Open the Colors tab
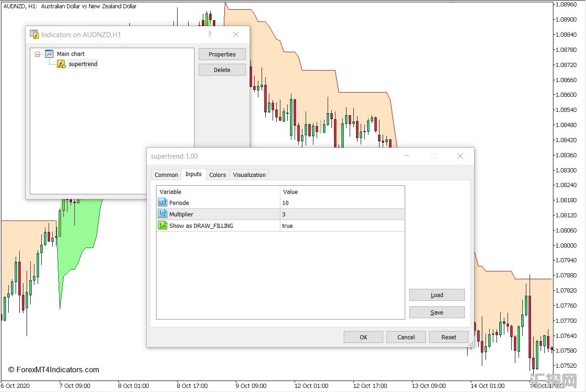 (218, 175)
